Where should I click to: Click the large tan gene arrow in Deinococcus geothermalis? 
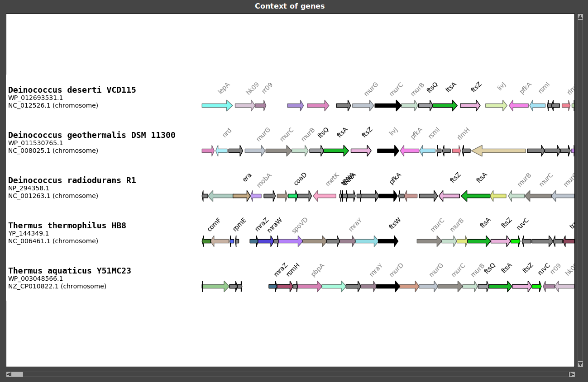(x=498, y=151)
